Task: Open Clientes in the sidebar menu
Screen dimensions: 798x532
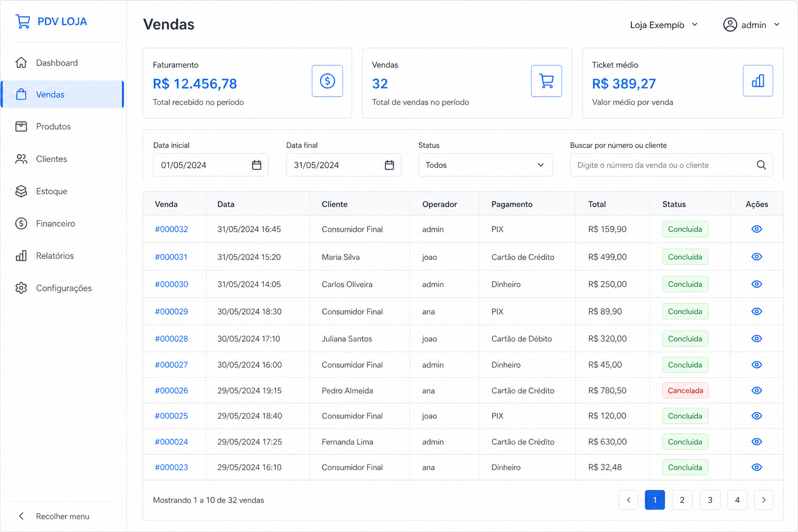Action: pos(63,159)
